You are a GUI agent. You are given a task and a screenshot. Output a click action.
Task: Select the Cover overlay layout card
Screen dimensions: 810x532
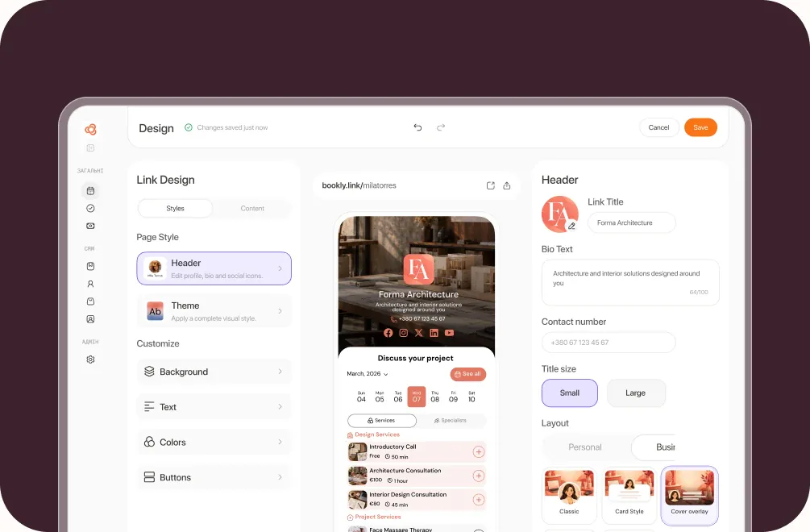pos(690,496)
